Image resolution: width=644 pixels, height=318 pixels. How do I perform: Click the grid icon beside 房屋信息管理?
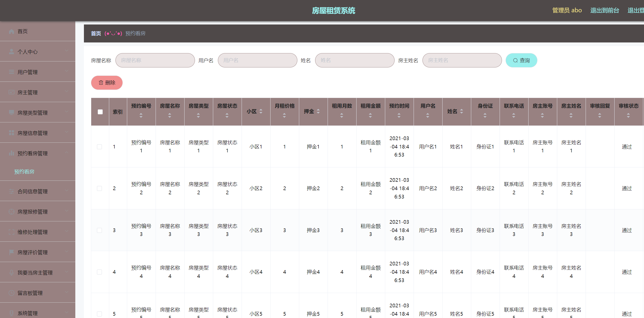click(x=11, y=133)
